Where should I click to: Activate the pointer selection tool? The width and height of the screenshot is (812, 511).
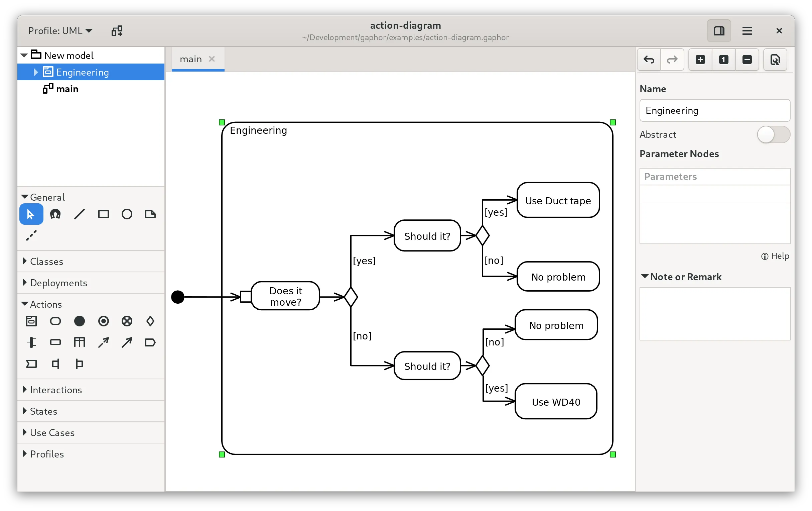[31, 214]
